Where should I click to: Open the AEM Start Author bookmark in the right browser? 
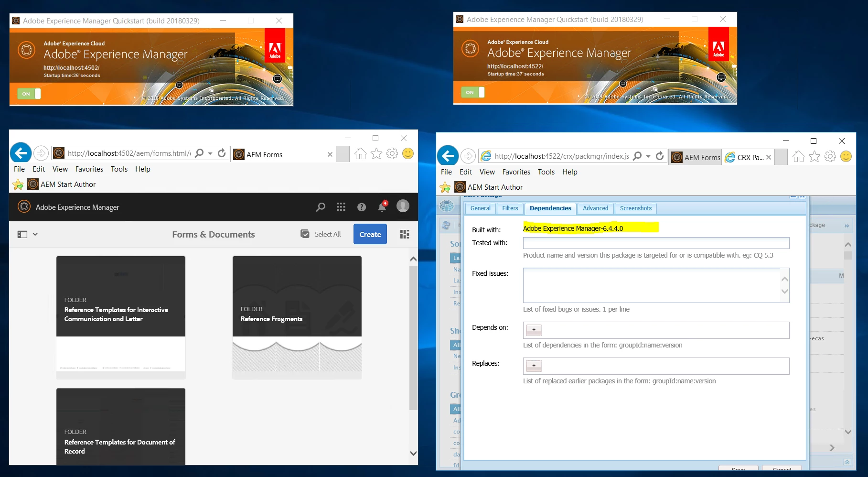[x=489, y=187]
